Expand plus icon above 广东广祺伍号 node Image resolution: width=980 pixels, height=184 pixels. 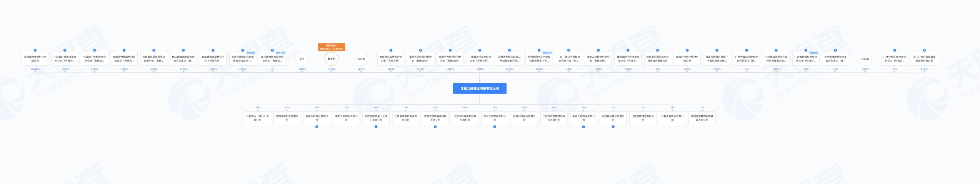coord(568,50)
